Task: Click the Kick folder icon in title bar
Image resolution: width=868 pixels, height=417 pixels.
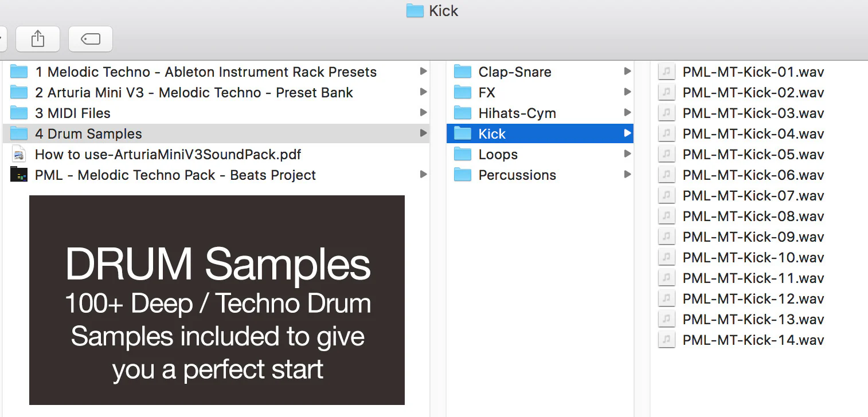Action: coord(415,11)
